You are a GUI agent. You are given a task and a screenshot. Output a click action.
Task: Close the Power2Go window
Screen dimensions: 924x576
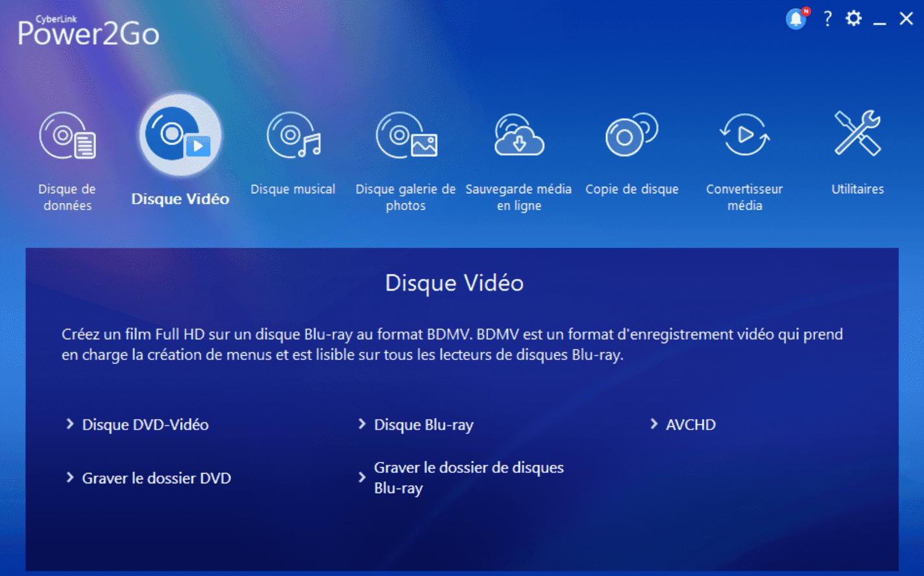(906, 19)
